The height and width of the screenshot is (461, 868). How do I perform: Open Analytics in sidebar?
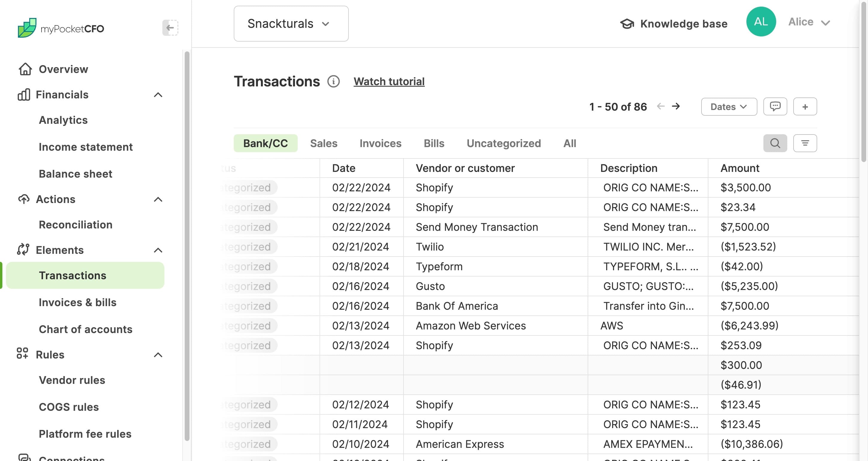click(x=63, y=120)
